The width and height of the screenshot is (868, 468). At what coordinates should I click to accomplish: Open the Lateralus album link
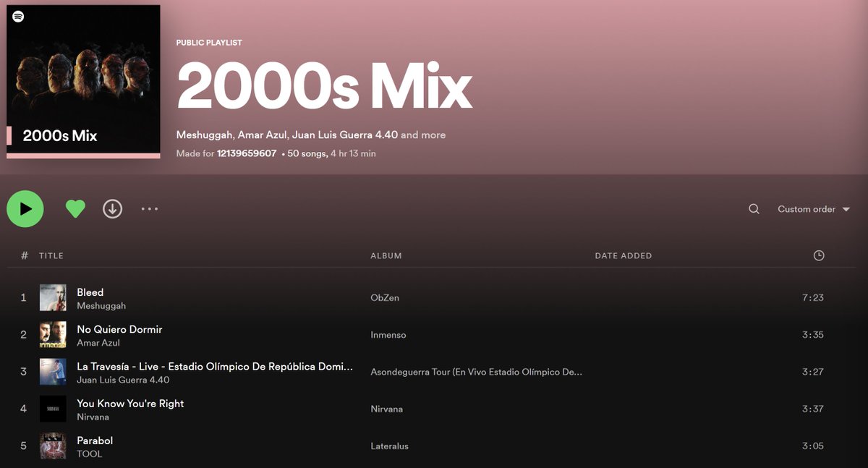coord(390,446)
